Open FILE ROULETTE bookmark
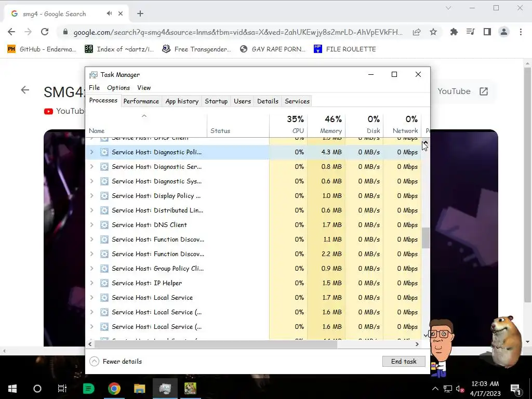Screen dimensions: 532x399 [x=345, y=49]
